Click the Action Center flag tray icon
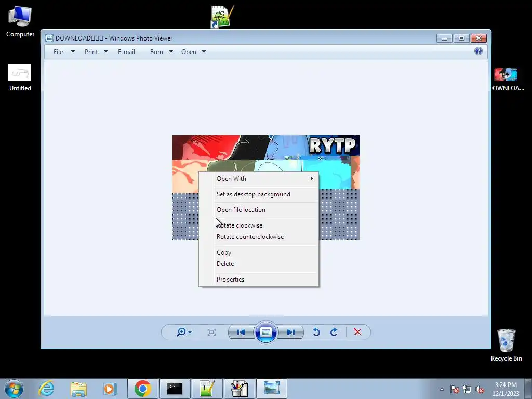 tap(455, 389)
